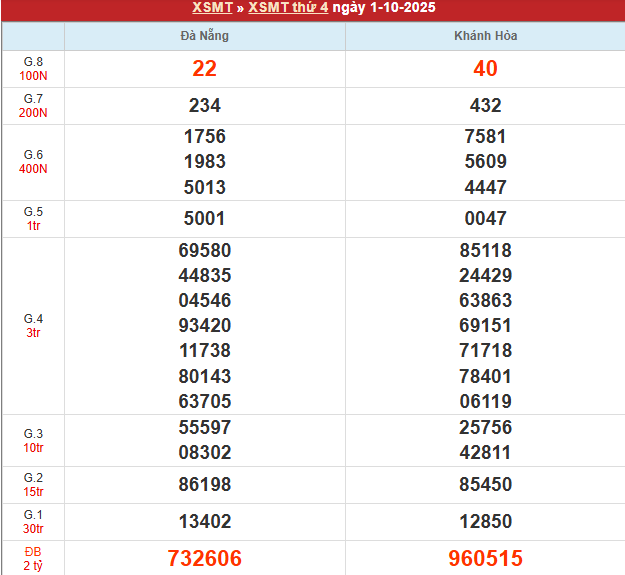This screenshot has height=575, width=625.
Task: Select the ĐB special prize label
Action: point(33,558)
